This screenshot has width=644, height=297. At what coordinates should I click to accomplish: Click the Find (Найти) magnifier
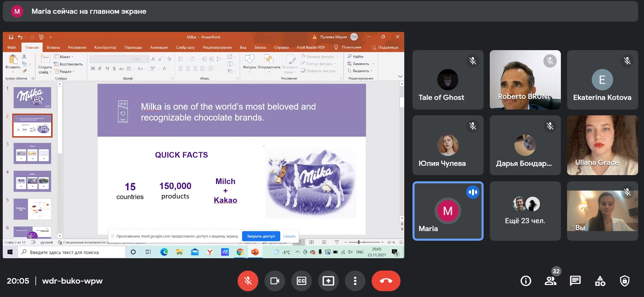355,56
